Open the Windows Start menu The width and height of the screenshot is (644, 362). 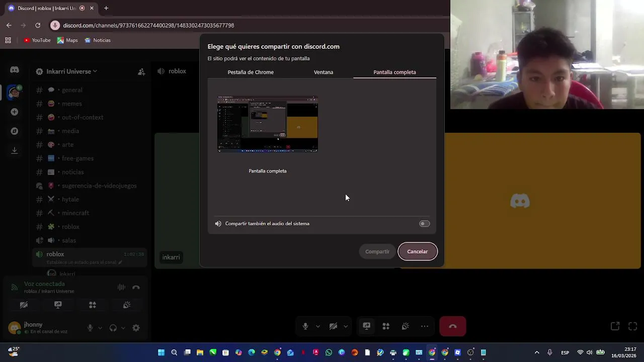161,352
